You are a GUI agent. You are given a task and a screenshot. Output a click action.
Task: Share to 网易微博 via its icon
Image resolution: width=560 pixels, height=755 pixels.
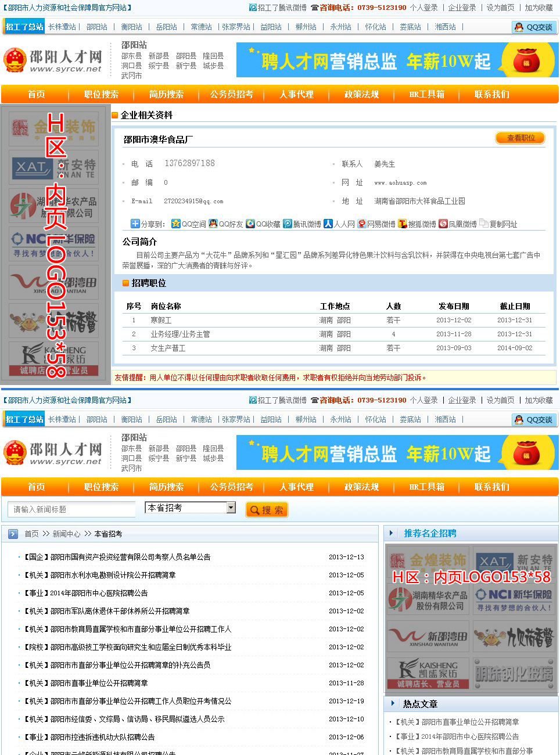[362, 224]
